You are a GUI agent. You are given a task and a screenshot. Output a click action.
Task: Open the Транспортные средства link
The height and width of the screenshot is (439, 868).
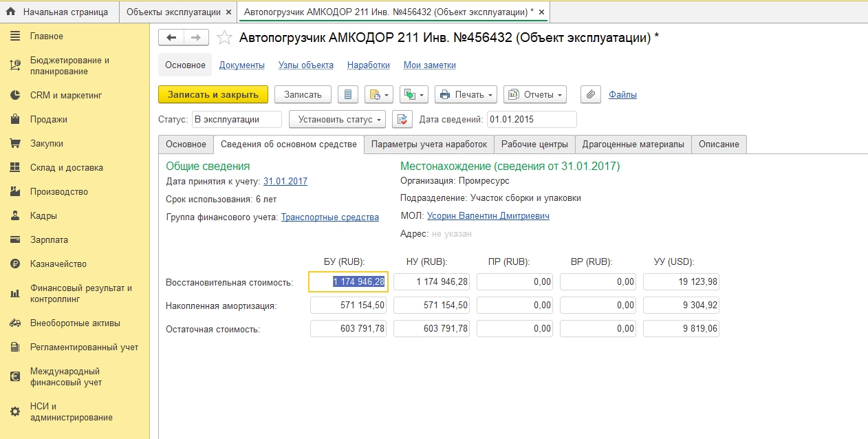coord(330,217)
